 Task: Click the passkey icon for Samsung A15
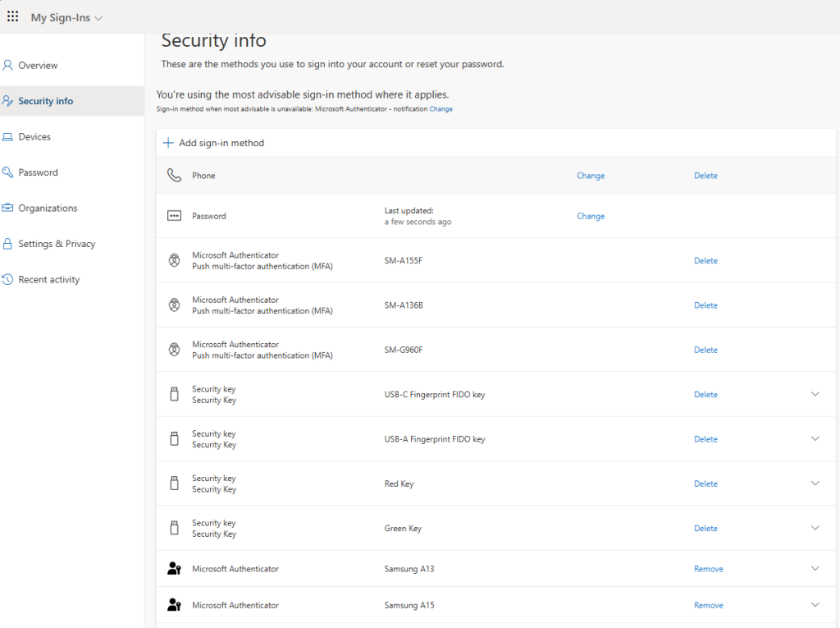coord(174,605)
